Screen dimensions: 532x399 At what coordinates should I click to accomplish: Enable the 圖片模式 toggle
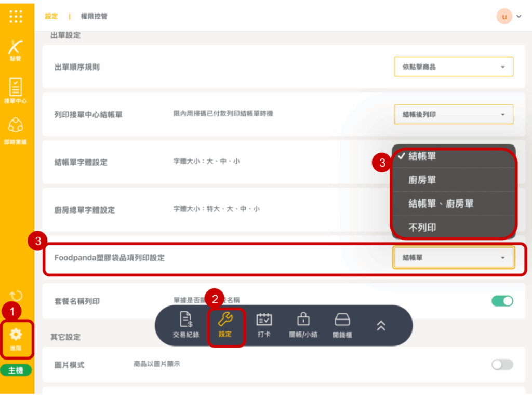tap(502, 365)
